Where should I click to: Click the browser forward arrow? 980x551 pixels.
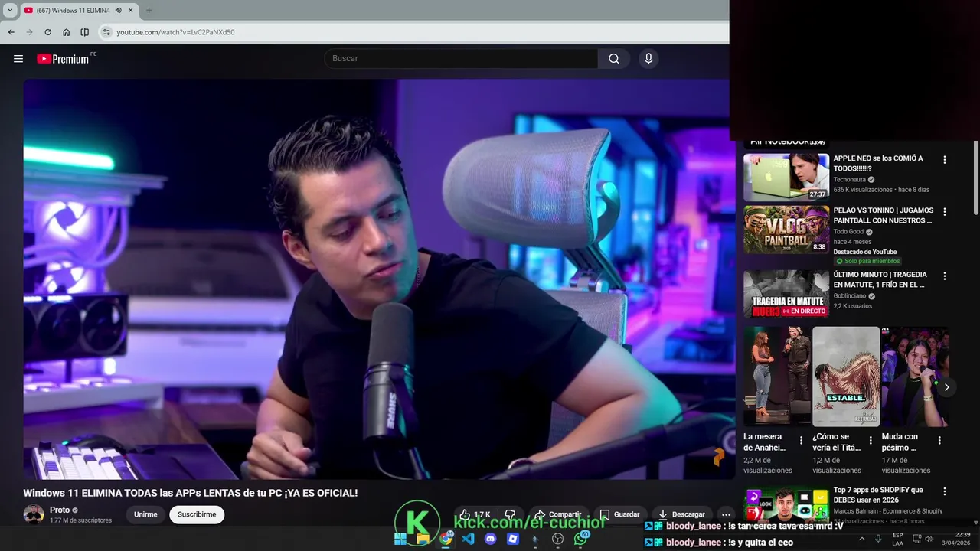tap(29, 32)
